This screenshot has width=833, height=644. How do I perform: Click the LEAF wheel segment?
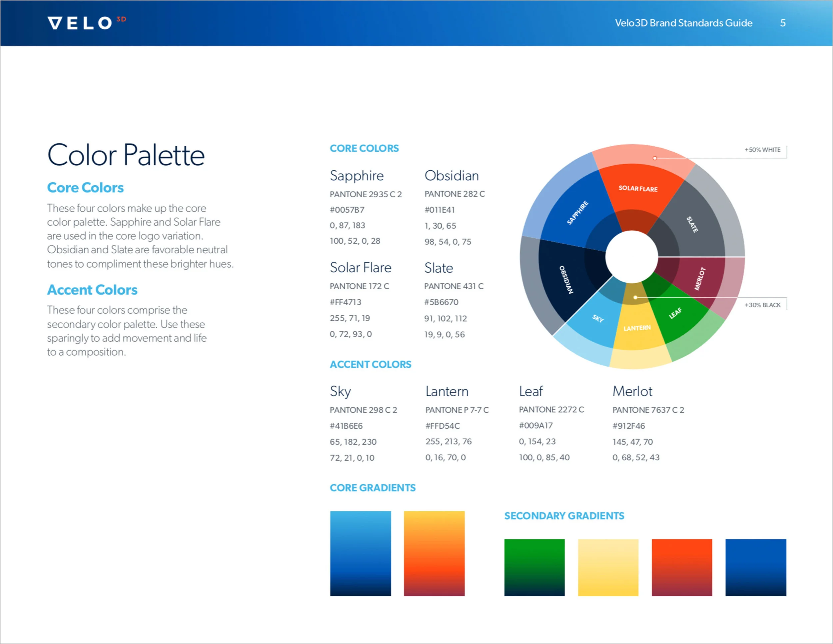tap(675, 313)
